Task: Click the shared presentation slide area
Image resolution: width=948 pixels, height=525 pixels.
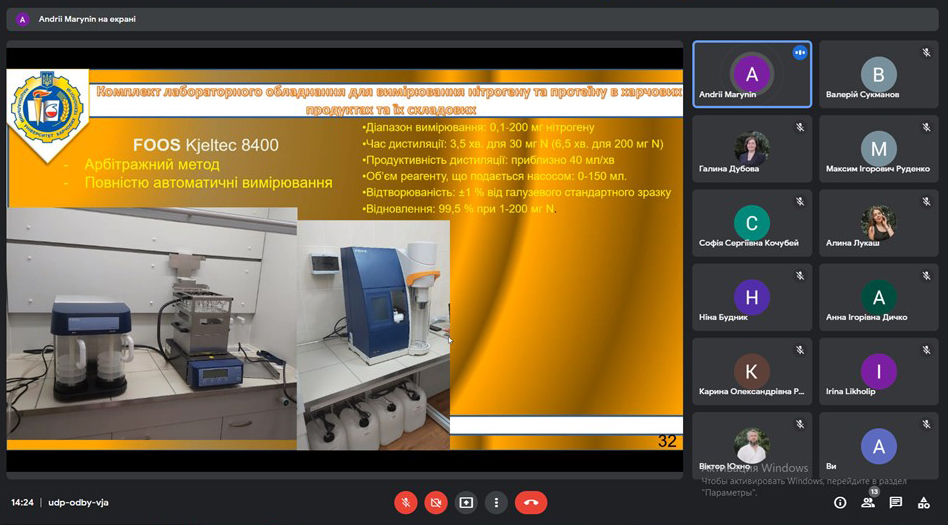Action: (x=345, y=259)
